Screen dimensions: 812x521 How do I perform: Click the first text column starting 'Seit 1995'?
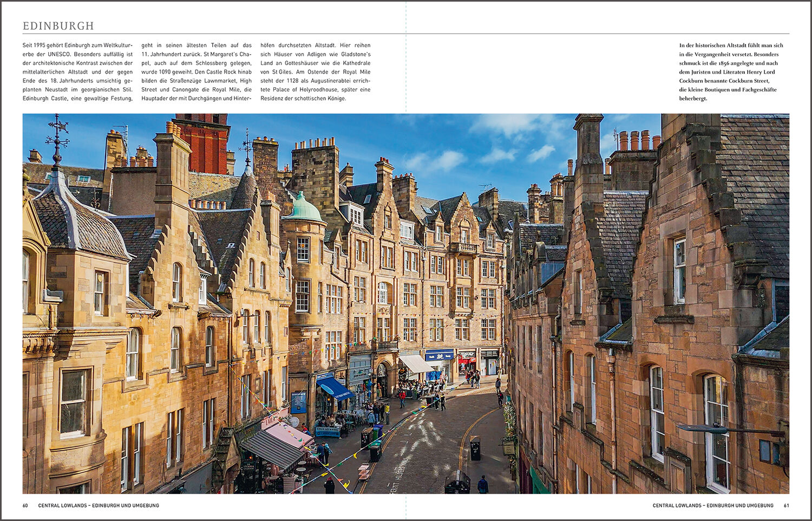[x=77, y=72]
